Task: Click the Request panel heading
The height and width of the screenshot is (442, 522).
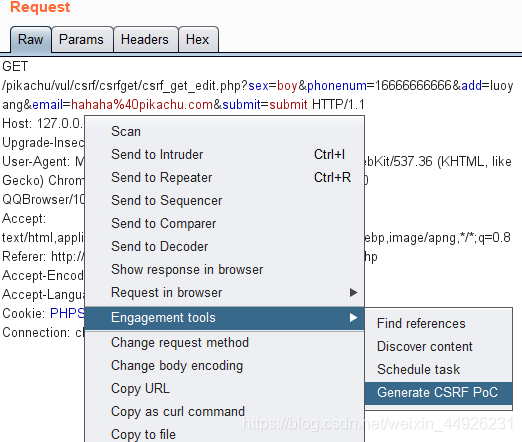Action: [x=40, y=7]
